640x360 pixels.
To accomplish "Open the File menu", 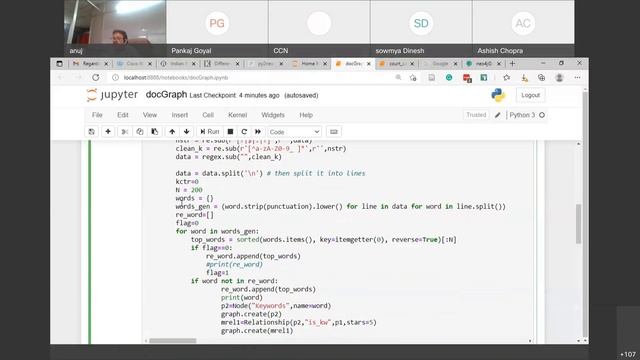I will [97, 115].
